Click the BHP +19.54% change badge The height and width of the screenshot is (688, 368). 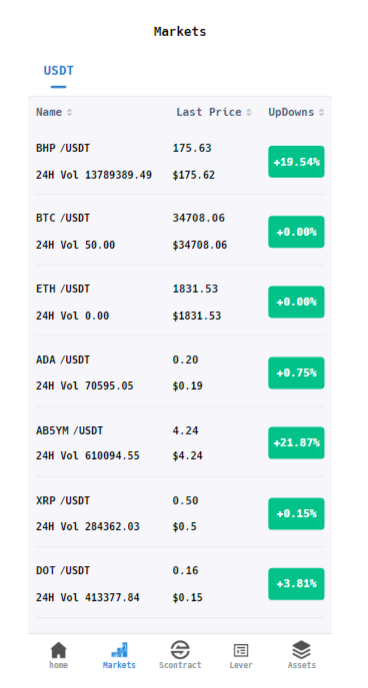coord(297,162)
